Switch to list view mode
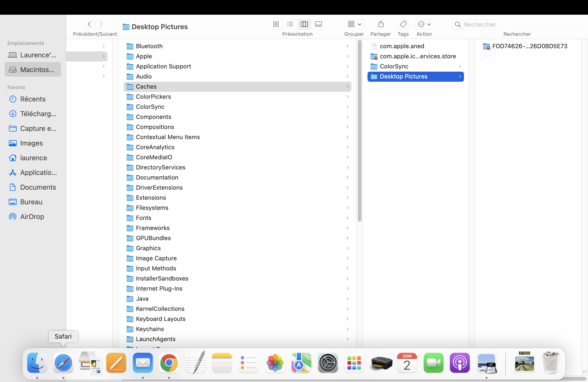 (x=290, y=24)
